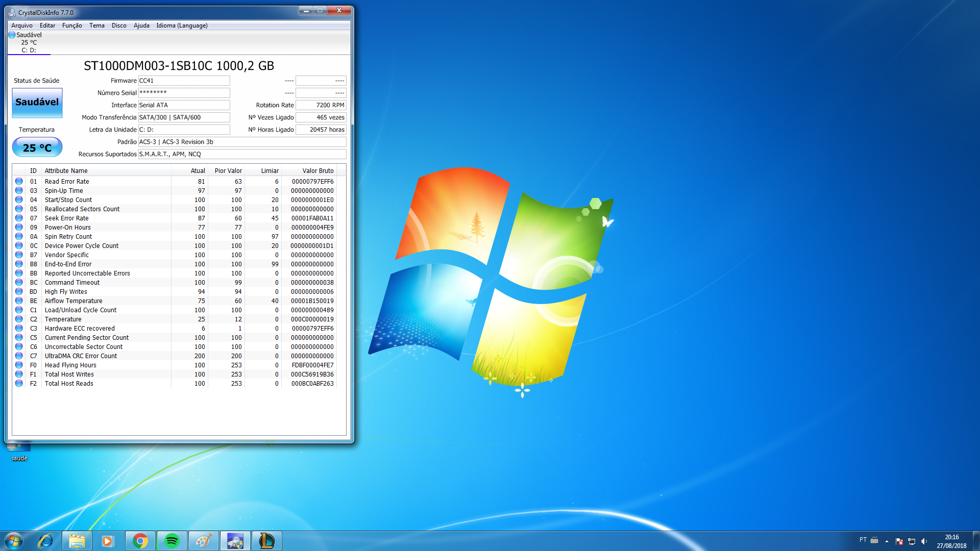Viewport: 980px width, 551px height.
Task: Click the Attribute Name column header
Action: point(106,171)
